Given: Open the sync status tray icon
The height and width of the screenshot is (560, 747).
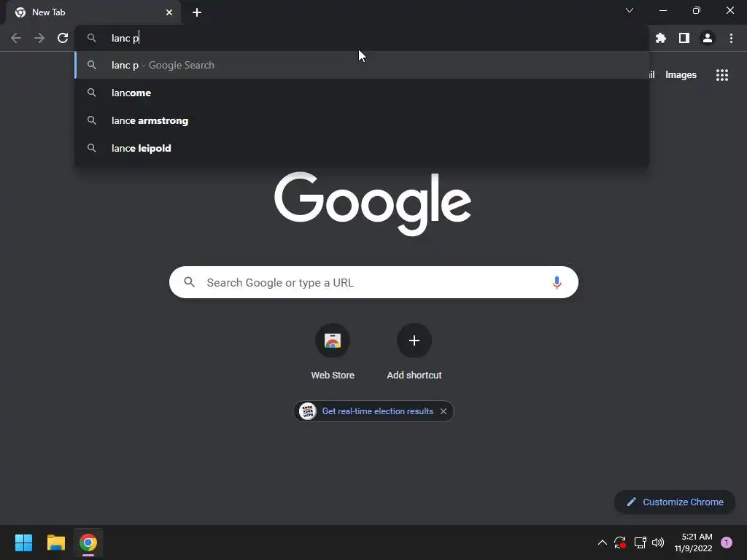Looking at the screenshot, I should point(620,542).
